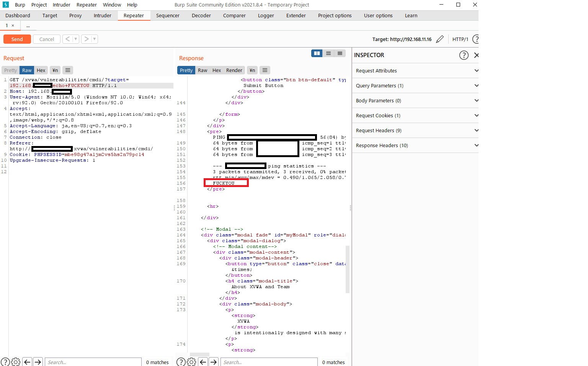Close Repeater tab 1
The width and height of the screenshot is (588, 366).
(x=13, y=25)
